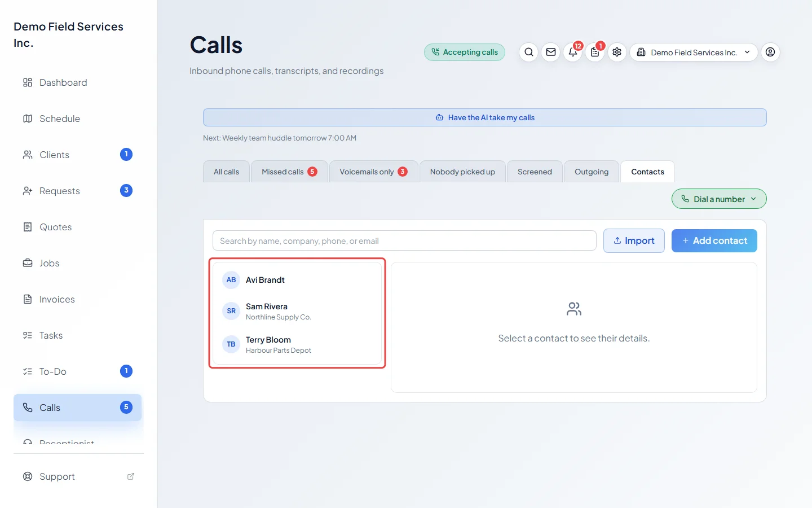Open the user profile icon

pyautogui.click(x=770, y=52)
